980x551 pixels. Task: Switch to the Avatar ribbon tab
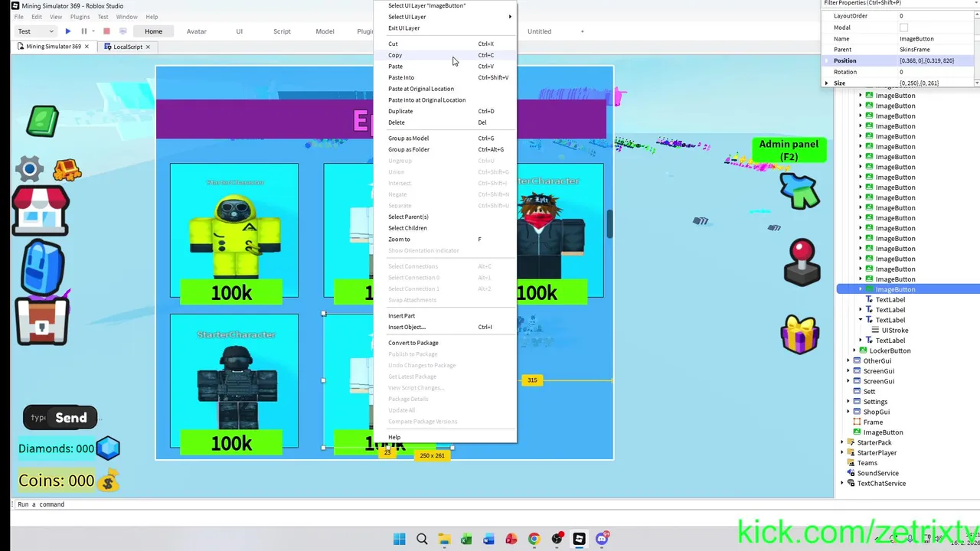(x=197, y=31)
